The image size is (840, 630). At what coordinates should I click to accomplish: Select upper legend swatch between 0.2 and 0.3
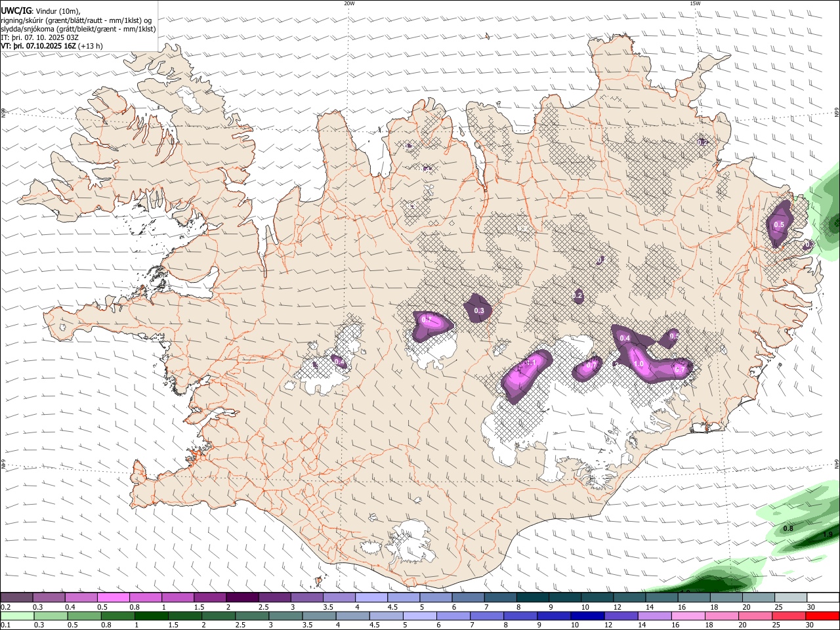pos(16,597)
